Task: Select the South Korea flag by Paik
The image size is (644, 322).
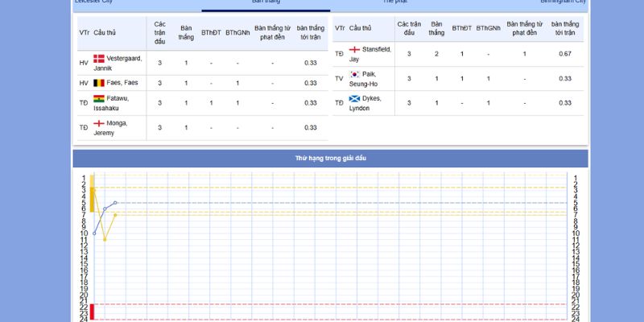Action: (354, 74)
